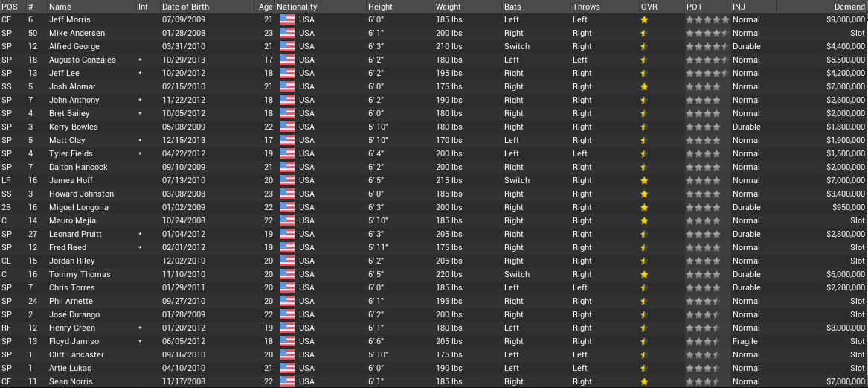The width and height of the screenshot is (868, 388).
Task: Sort by the Nationality column header
Action: click(297, 7)
